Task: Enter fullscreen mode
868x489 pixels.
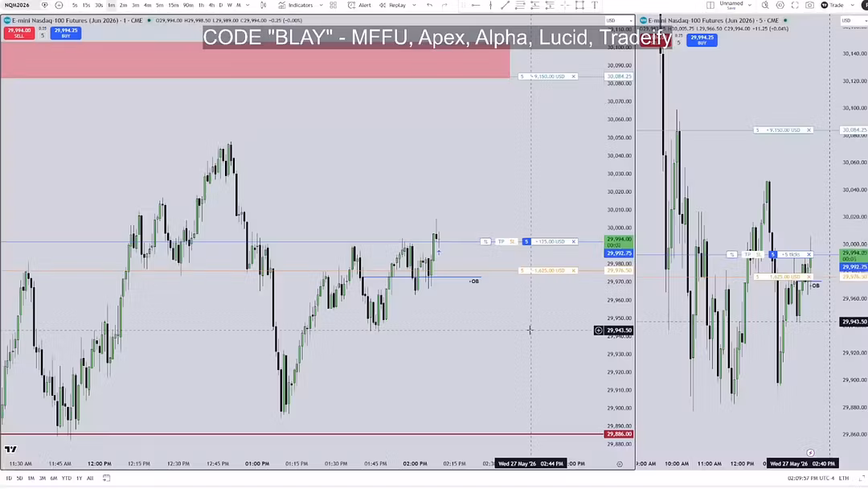Action: pyautogui.click(x=795, y=5)
